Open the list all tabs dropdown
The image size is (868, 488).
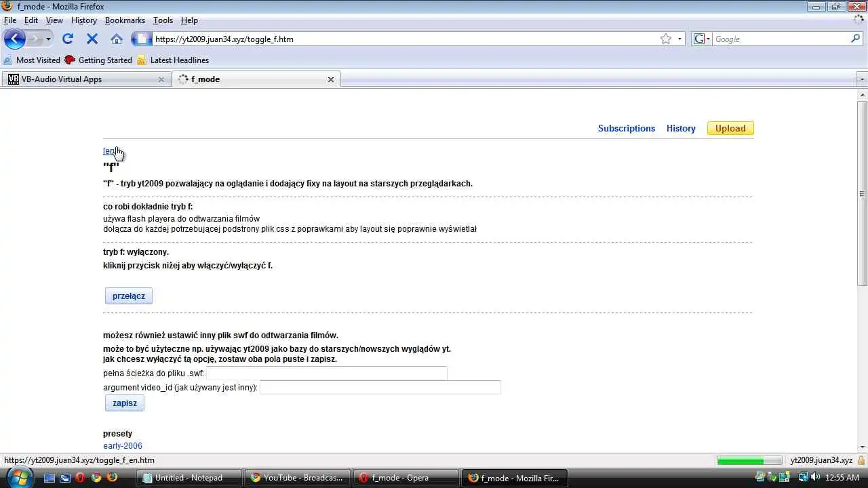click(x=862, y=79)
